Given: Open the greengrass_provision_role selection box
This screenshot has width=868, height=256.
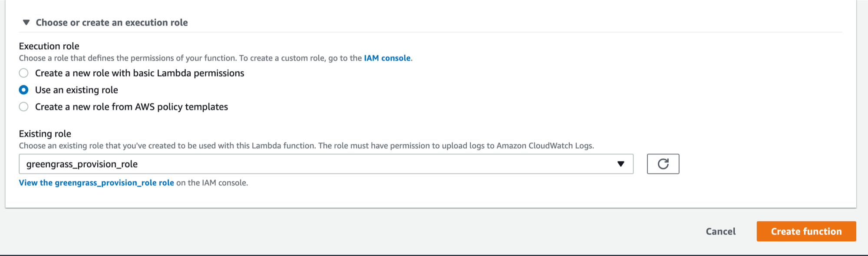Looking at the screenshot, I should [326, 164].
